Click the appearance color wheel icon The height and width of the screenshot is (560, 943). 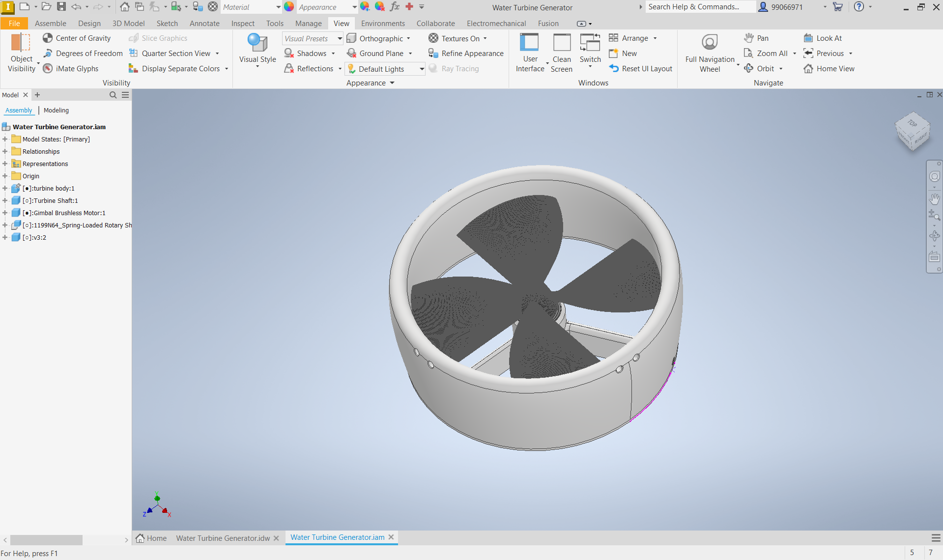(289, 7)
